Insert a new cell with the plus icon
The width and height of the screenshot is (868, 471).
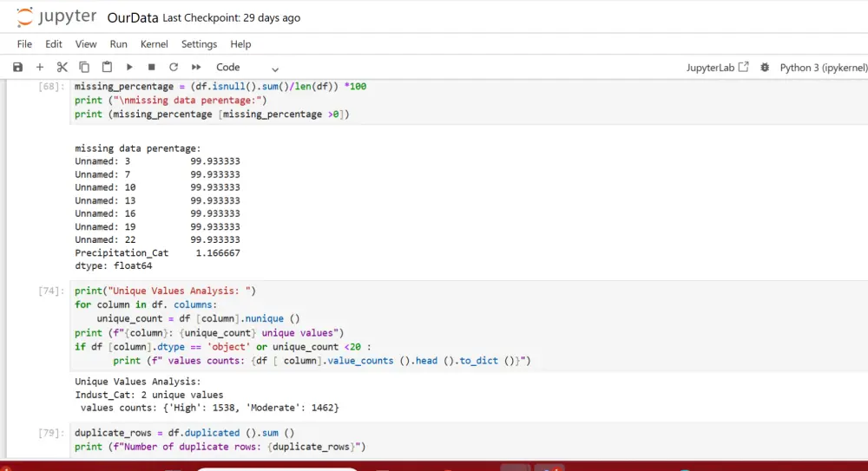(x=40, y=67)
